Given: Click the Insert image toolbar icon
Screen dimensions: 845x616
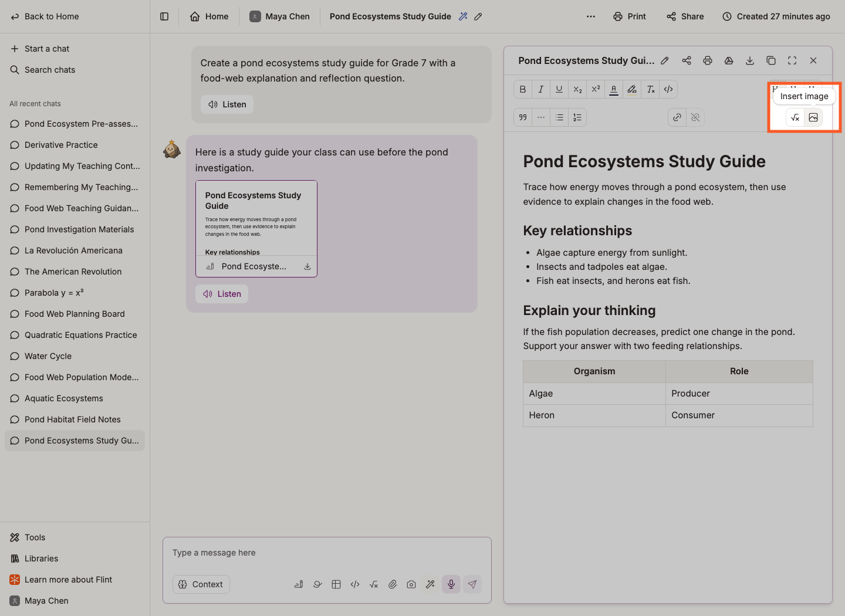Looking at the screenshot, I should point(813,117).
